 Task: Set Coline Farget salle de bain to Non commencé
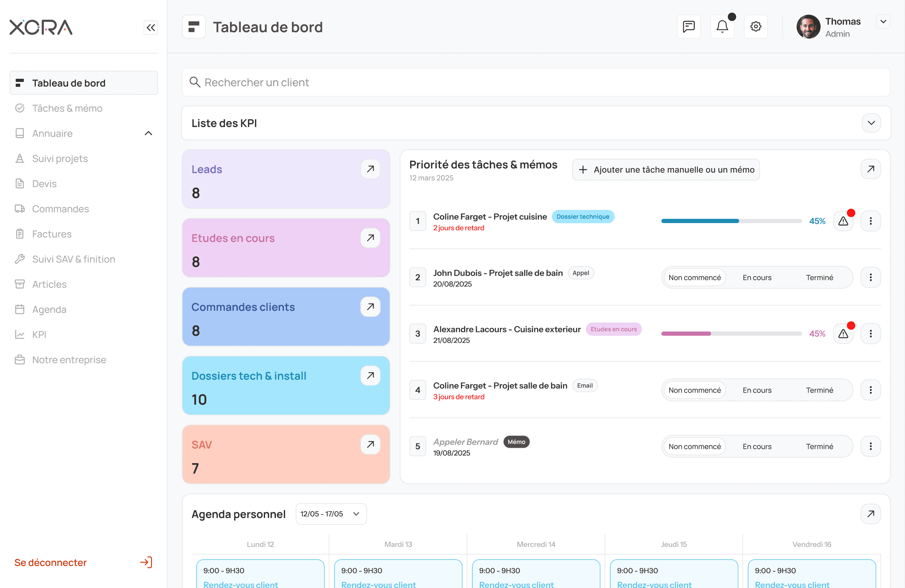[x=694, y=390]
